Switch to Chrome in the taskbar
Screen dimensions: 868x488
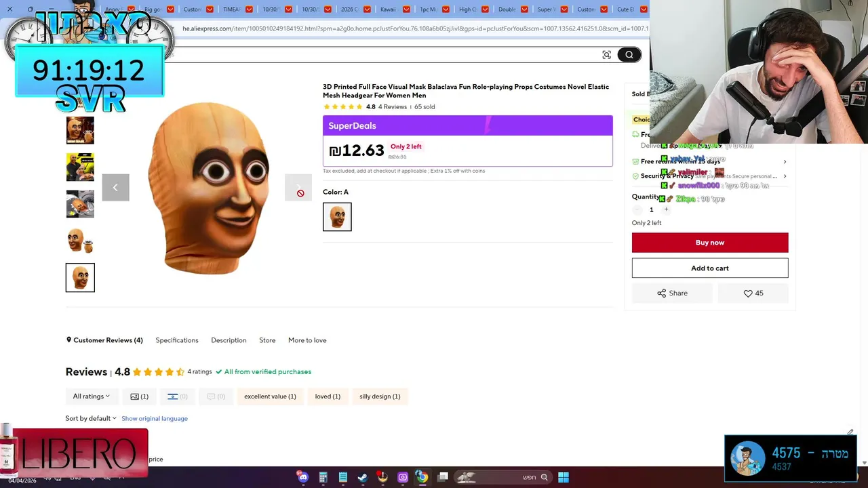click(422, 477)
